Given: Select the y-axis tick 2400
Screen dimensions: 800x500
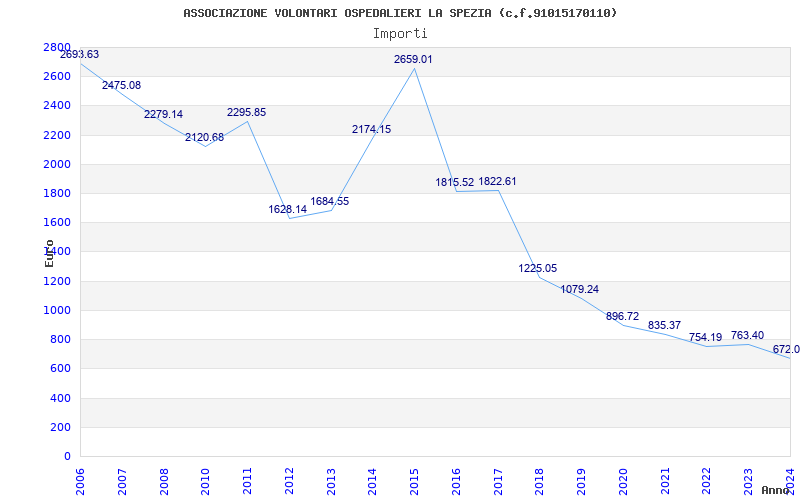Looking at the screenshot, I should point(57,106).
